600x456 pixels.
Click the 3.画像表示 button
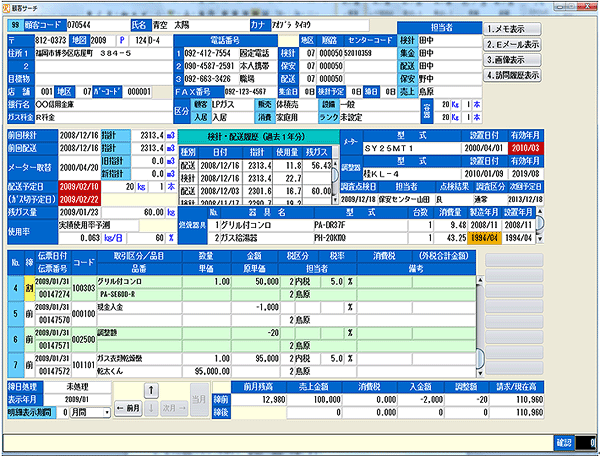click(512, 60)
